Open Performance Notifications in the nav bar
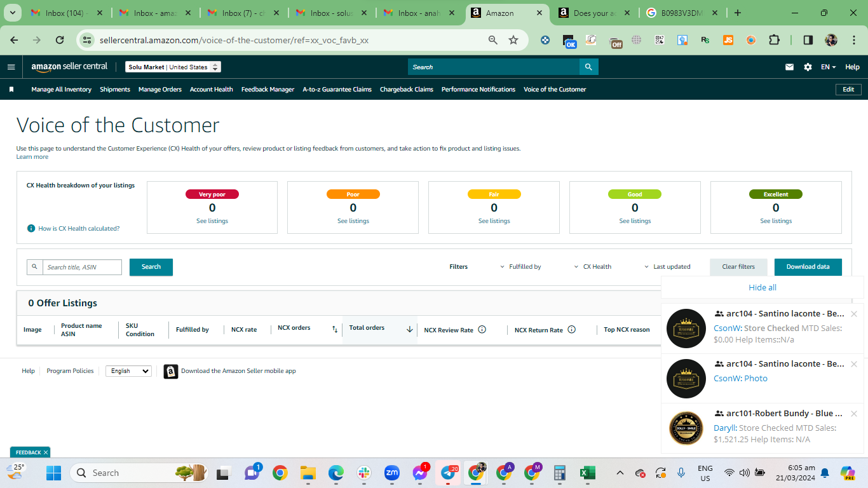The height and width of the screenshot is (488, 868). pos(478,90)
